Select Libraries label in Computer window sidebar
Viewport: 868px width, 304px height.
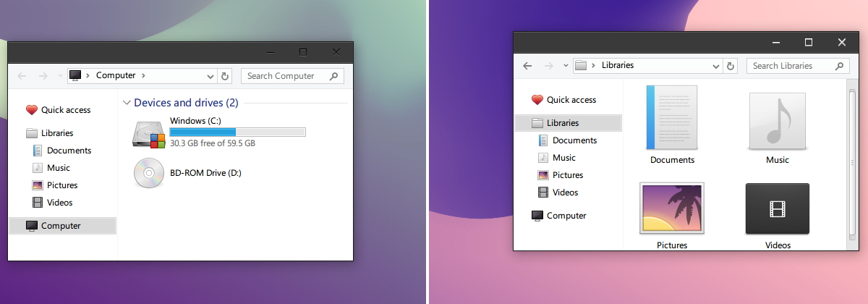[x=57, y=133]
